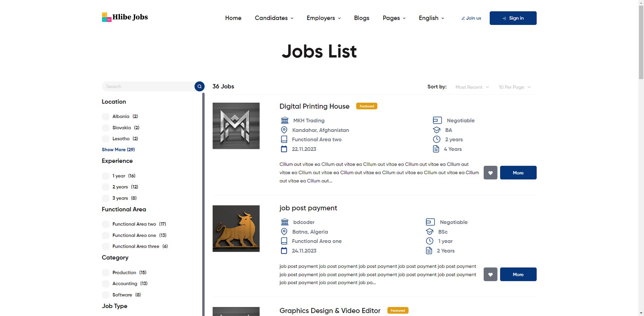Click MKH Trading company building icon
Screen dimensions: 644x316
click(x=285, y=120)
